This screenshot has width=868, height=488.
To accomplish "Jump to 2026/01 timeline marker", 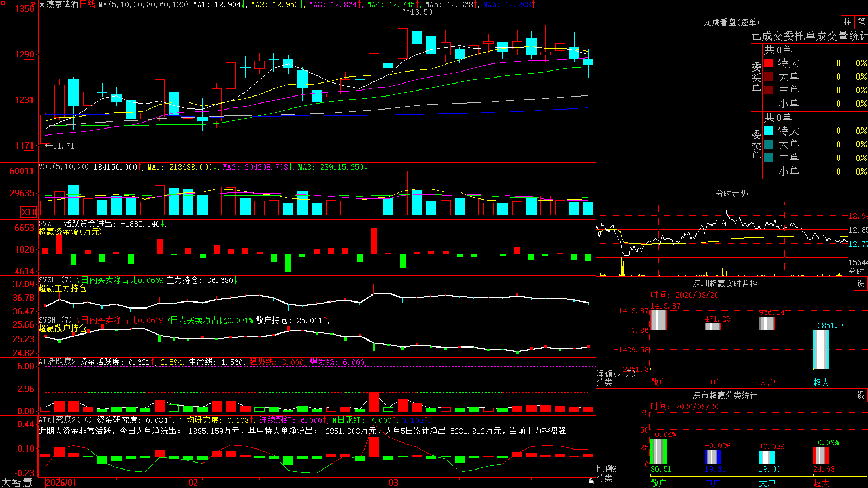I will point(61,483).
